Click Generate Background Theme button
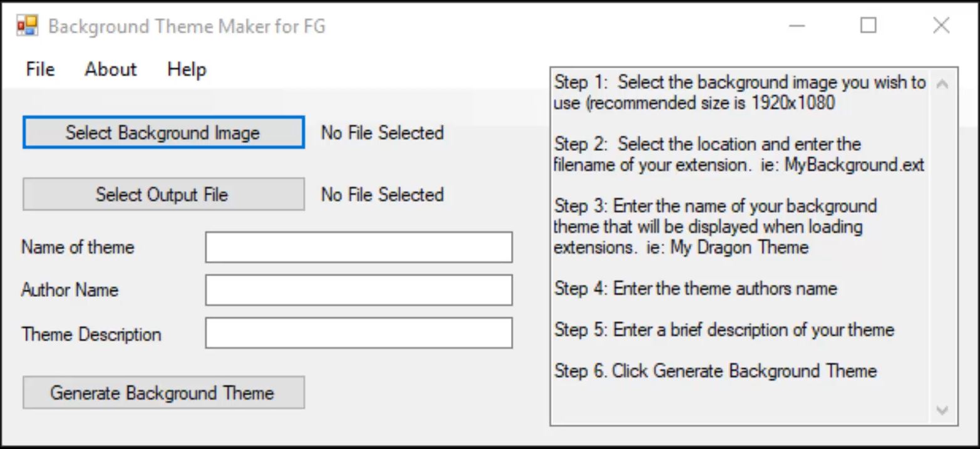980x449 pixels. (163, 393)
